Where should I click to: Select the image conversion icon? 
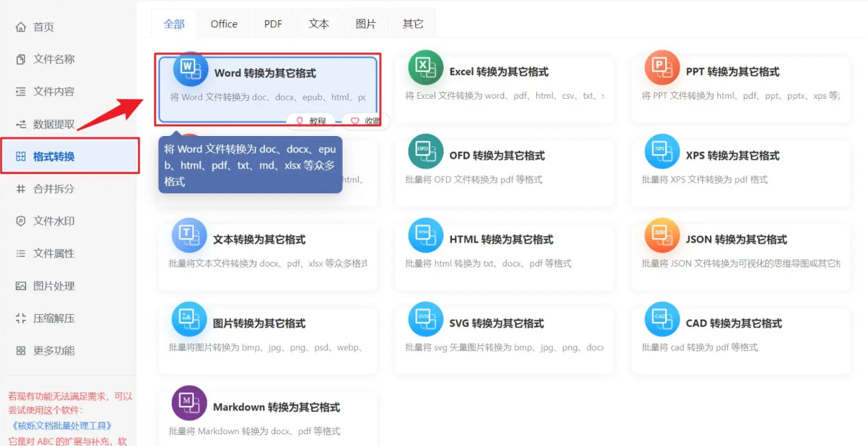[189, 319]
